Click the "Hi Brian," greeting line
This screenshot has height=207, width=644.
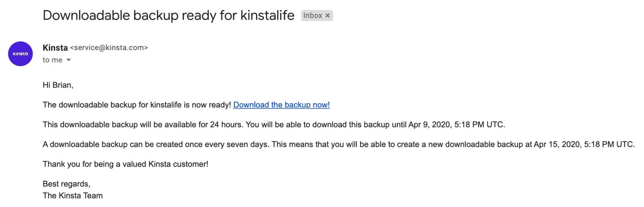coord(58,85)
